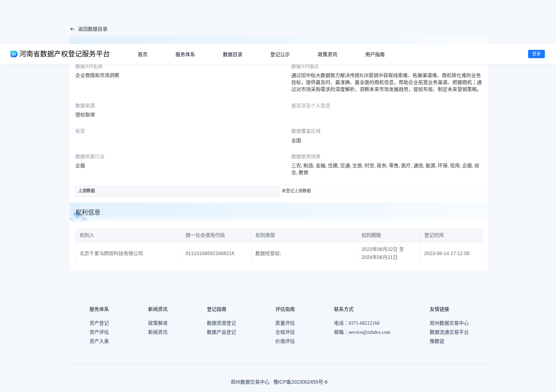Return to data catalog link
556x392 pixels.
pyautogui.click(x=93, y=29)
